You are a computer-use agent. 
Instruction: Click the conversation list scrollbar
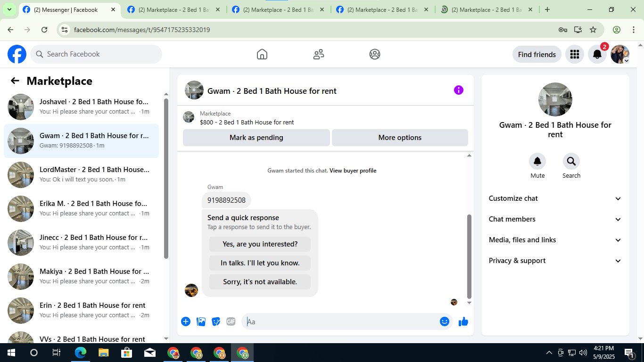click(x=166, y=178)
